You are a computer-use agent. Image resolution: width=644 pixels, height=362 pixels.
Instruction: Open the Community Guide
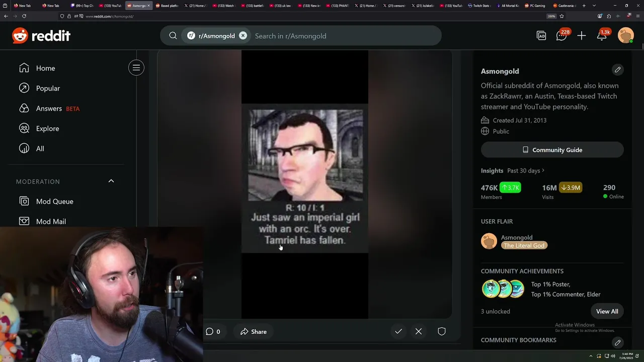click(x=552, y=150)
